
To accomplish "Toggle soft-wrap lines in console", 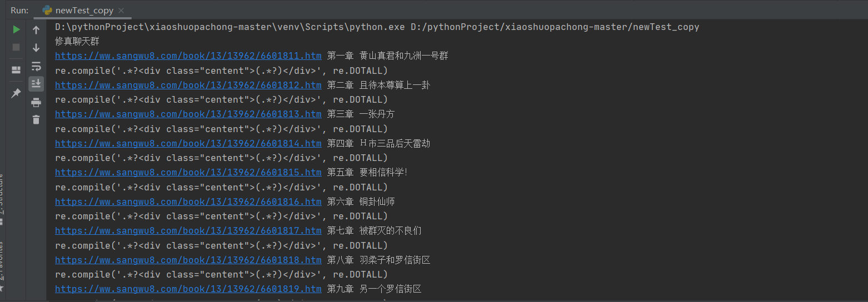I will tap(36, 67).
